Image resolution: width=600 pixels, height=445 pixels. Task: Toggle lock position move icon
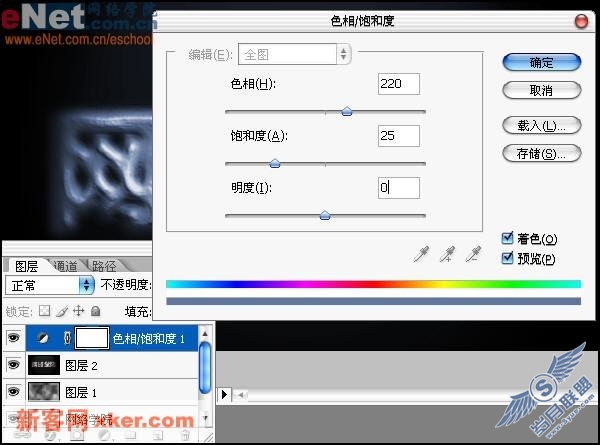click(78, 311)
